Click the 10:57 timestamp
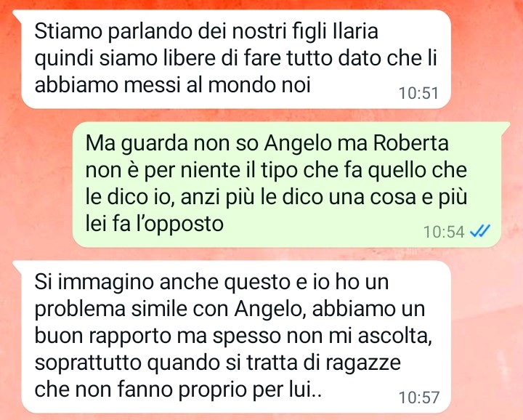The height and width of the screenshot is (420, 523). 419,397
